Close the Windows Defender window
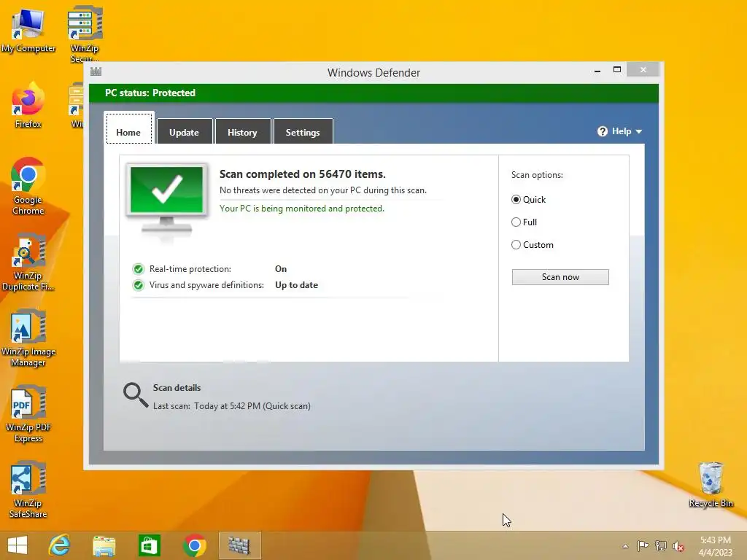 (643, 69)
